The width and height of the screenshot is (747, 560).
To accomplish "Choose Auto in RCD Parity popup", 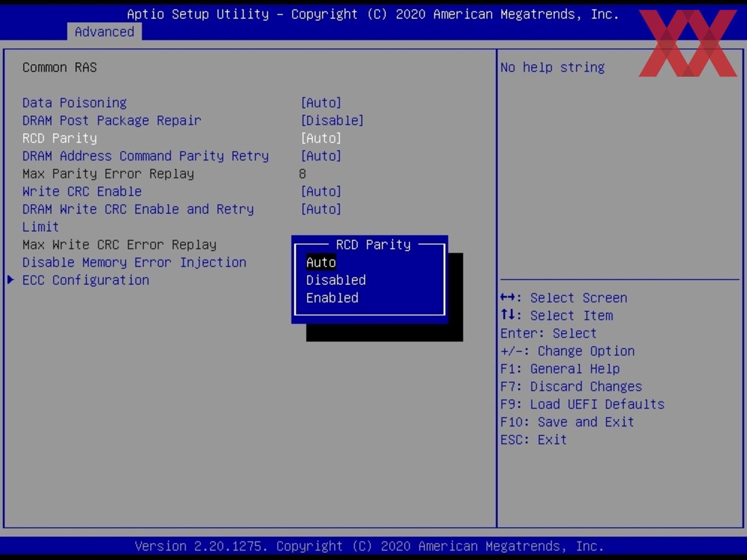I will tap(321, 262).
